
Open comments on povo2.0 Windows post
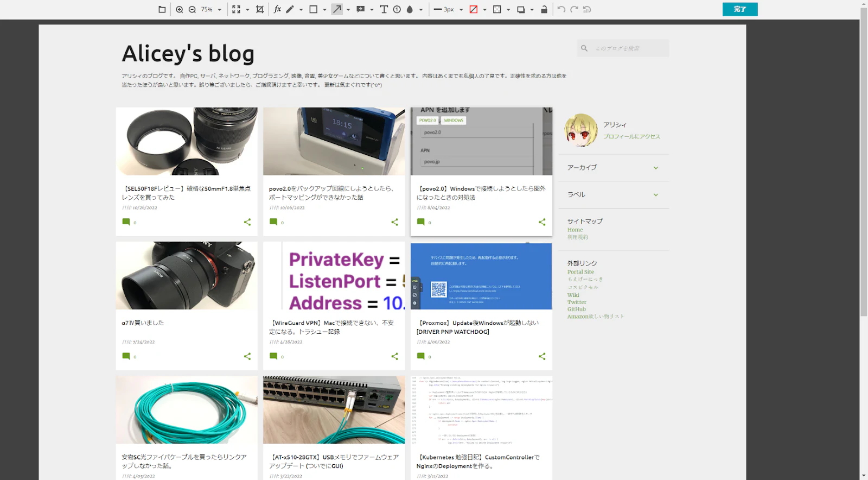(x=420, y=222)
